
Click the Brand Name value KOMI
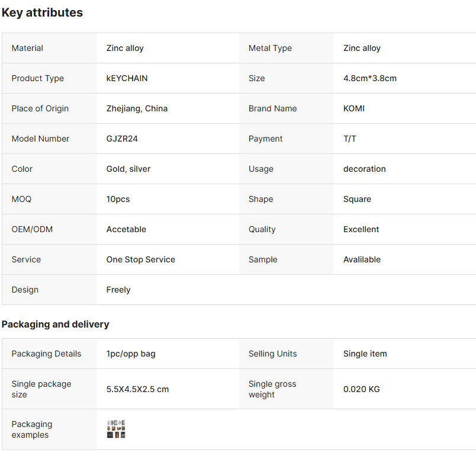(x=354, y=108)
